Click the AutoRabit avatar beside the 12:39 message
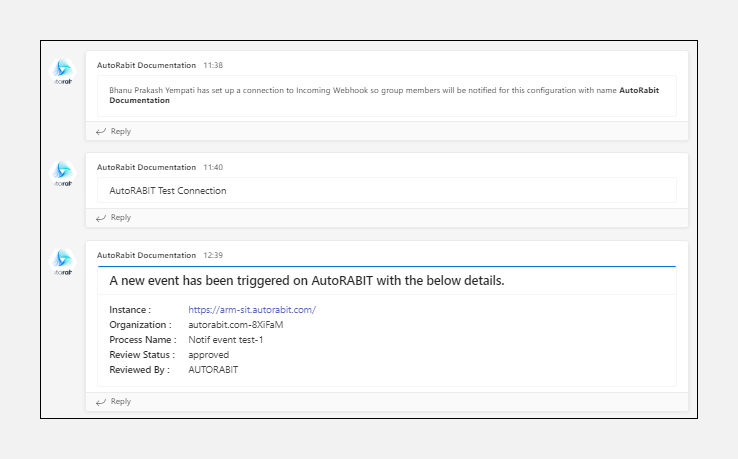The width and height of the screenshot is (738, 459). [63, 261]
